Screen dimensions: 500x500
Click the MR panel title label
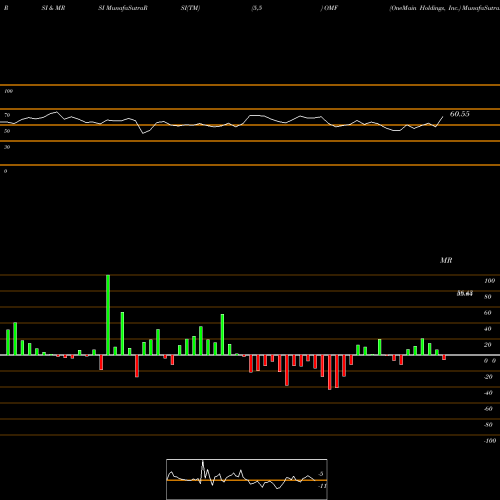click(446, 260)
